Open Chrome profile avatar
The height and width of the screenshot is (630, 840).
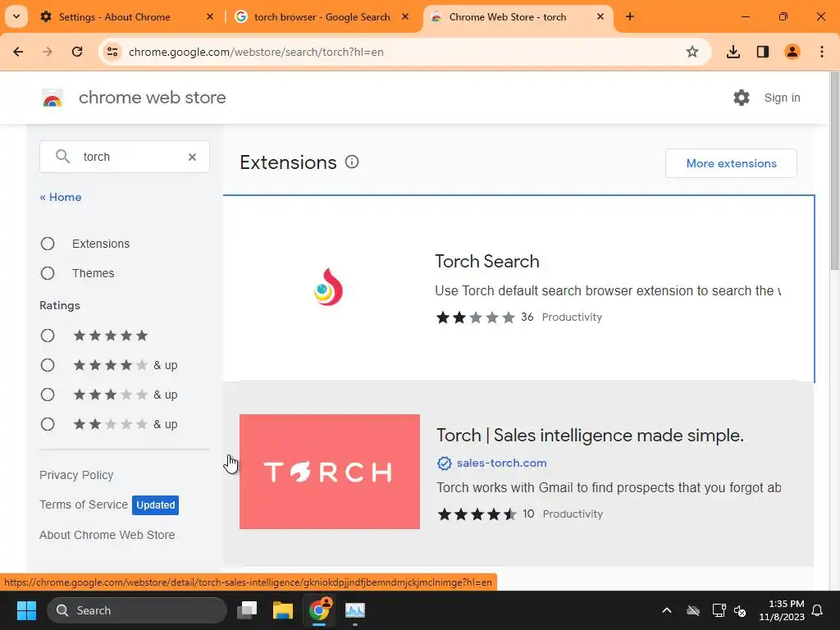pyautogui.click(x=792, y=52)
